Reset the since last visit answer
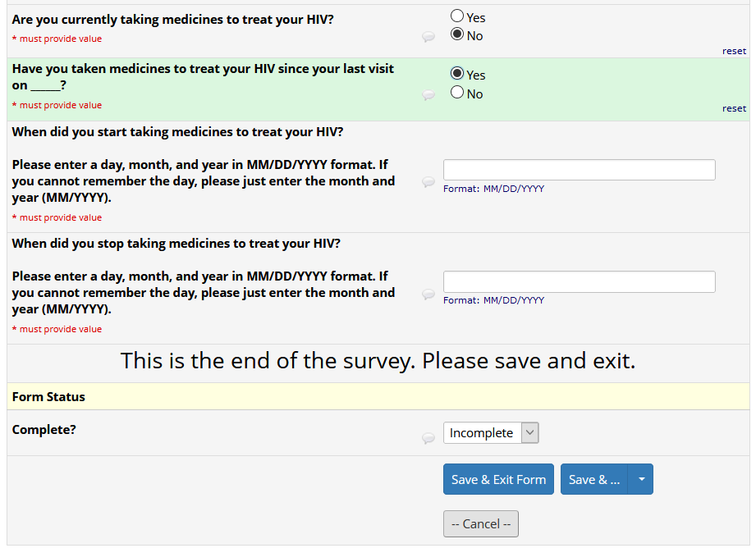756x548 pixels. pyautogui.click(x=734, y=108)
